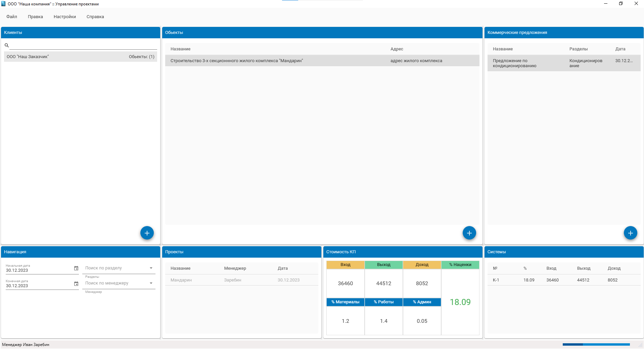The image size is (644, 349).
Task: Click the Доход header in Стоимость КП
Action: (422, 265)
